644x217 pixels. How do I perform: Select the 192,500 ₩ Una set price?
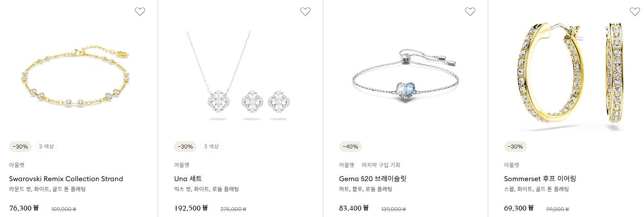pyautogui.click(x=191, y=208)
